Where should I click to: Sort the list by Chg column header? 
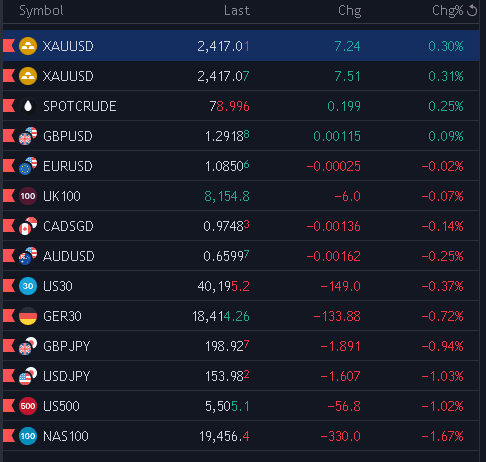(x=349, y=11)
